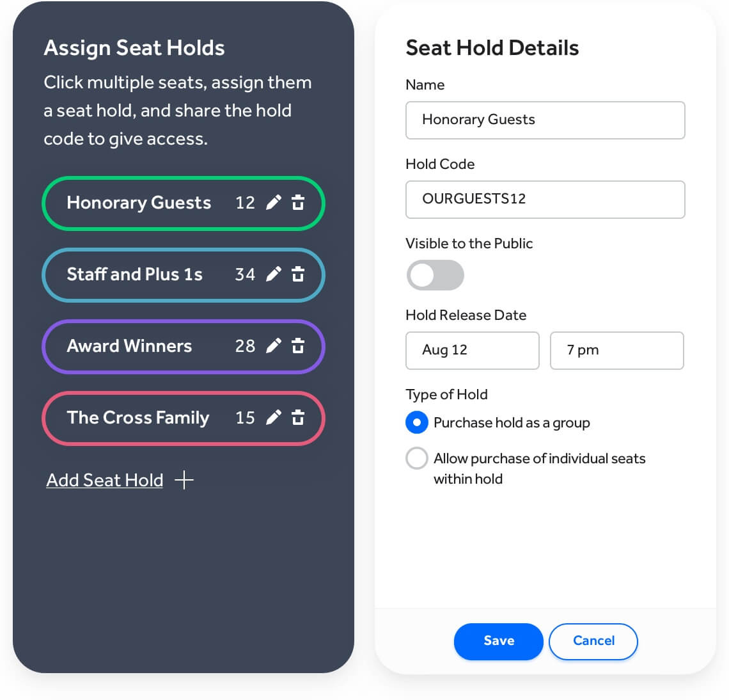Edit the Staff and Plus 1s hold
The image size is (729, 700).
[274, 274]
